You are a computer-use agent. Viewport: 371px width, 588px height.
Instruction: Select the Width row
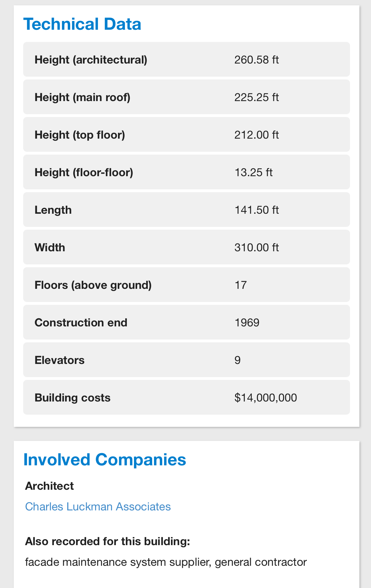(187, 247)
